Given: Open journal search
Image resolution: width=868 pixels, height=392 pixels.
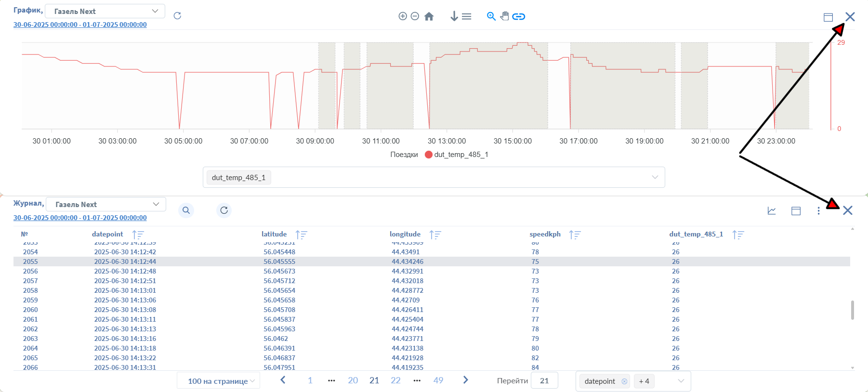Looking at the screenshot, I should [x=186, y=210].
